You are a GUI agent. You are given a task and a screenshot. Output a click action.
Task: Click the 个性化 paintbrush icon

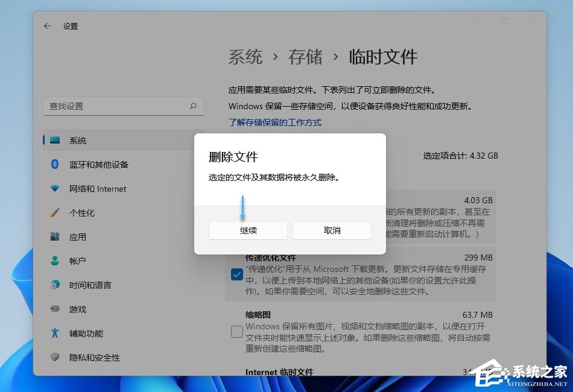[x=56, y=212]
